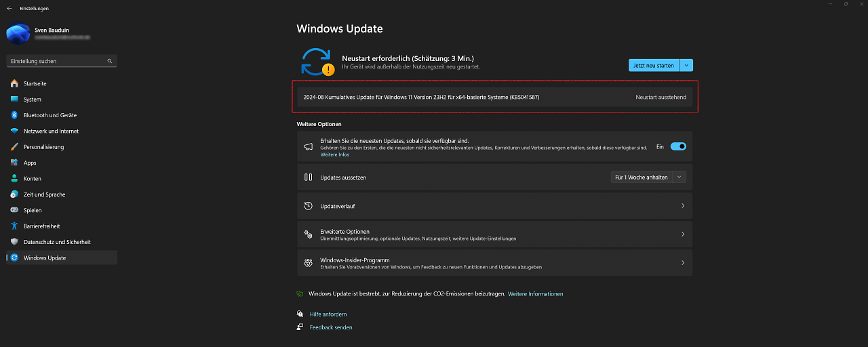The image size is (868, 347).
Task: Click the search magnifier icon
Action: tap(110, 61)
